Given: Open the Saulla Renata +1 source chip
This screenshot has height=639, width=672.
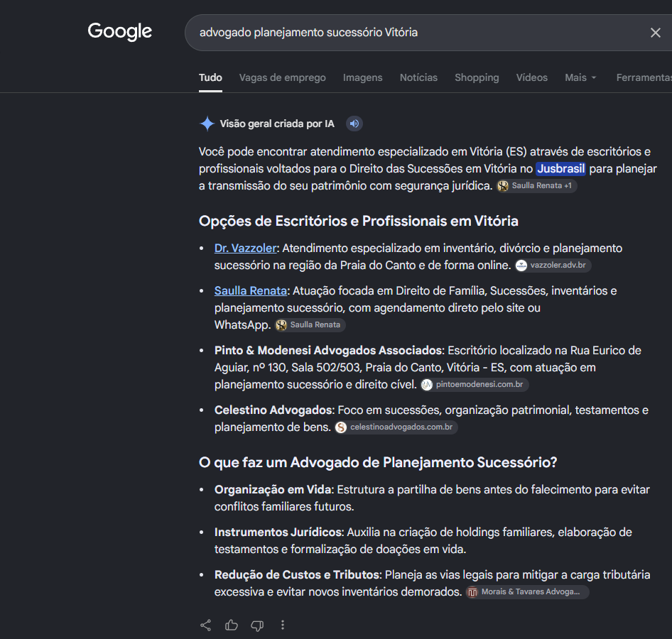Looking at the screenshot, I should pos(536,186).
